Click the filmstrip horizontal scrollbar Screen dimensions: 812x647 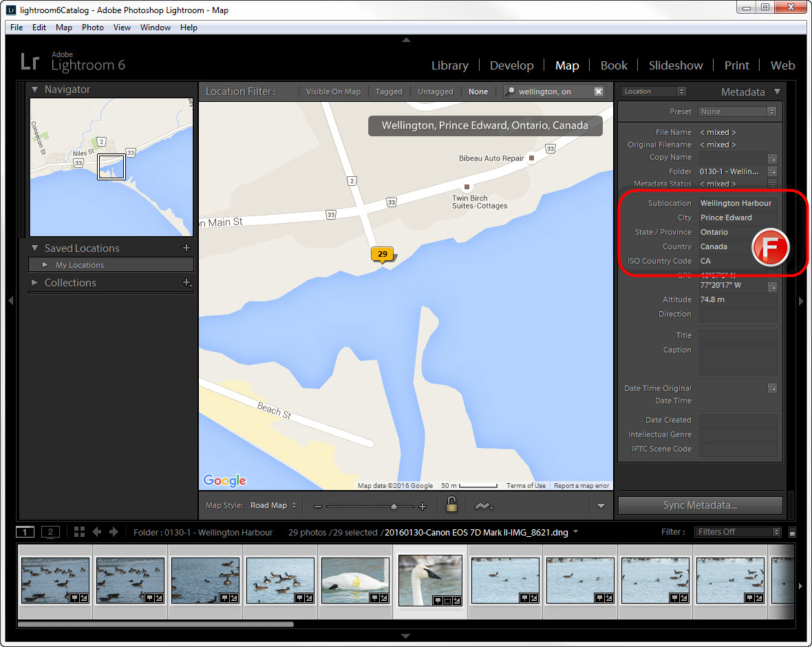(x=156, y=624)
